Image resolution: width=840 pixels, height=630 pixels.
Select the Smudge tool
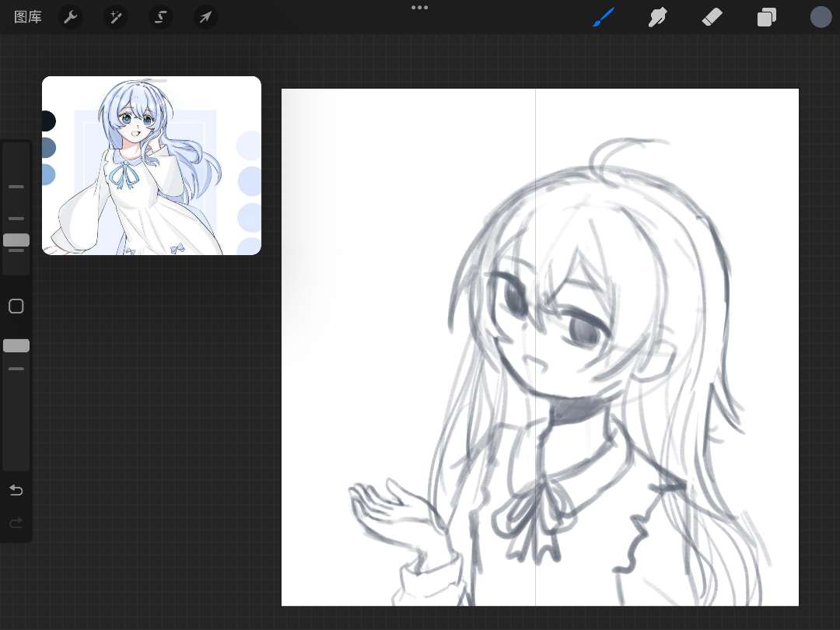point(658,17)
